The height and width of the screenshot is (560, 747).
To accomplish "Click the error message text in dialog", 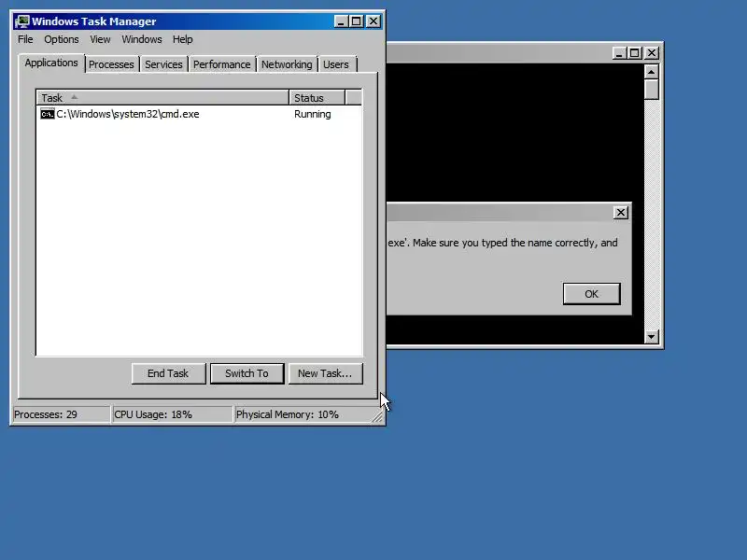I will coord(502,243).
